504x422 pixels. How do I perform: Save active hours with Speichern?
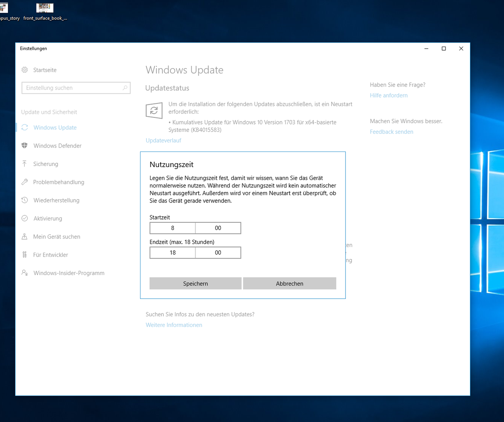coord(196,284)
